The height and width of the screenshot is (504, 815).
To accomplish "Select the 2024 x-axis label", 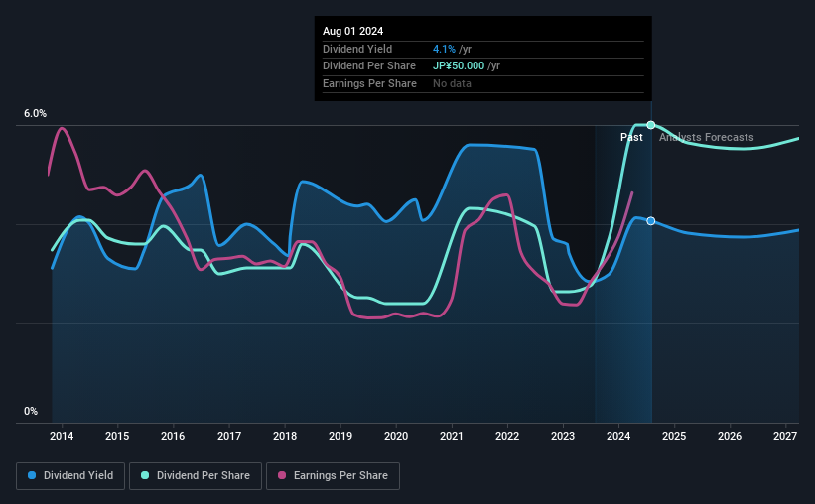I will point(618,436).
